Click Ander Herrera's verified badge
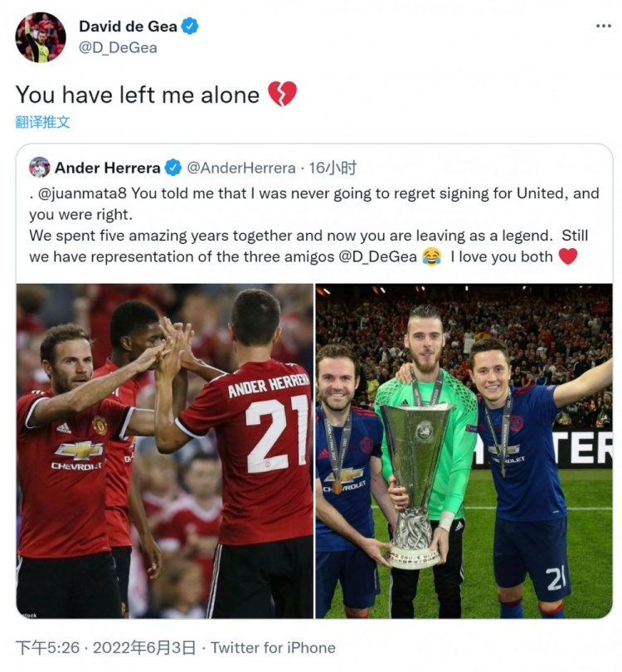This screenshot has height=672, width=622. [173, 168]
